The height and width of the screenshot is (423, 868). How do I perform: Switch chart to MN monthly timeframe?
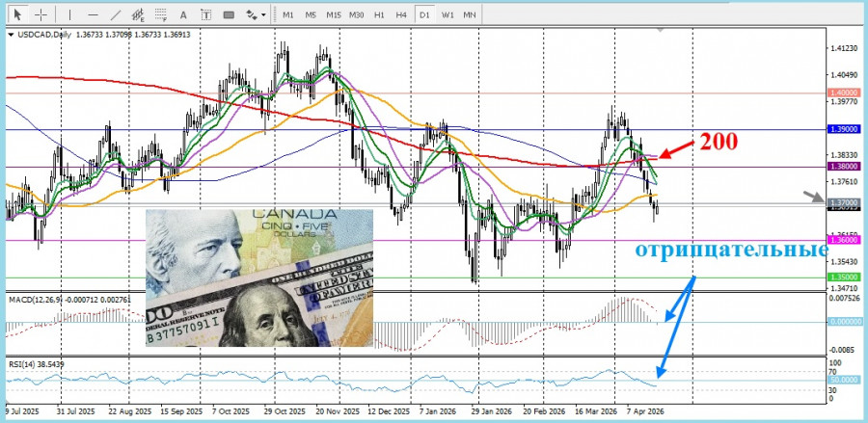click(470, 14)
